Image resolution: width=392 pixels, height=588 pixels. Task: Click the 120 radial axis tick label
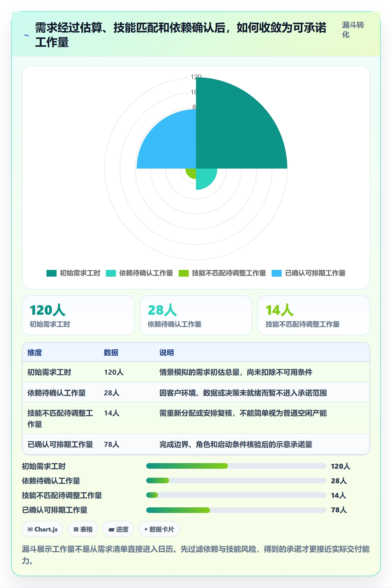pos(196,77)
